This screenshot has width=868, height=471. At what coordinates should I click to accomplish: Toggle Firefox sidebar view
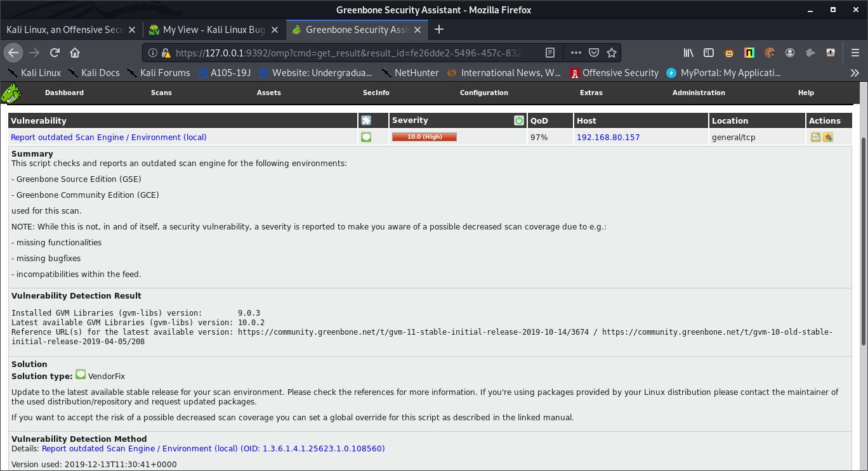(x=709, y=53)
